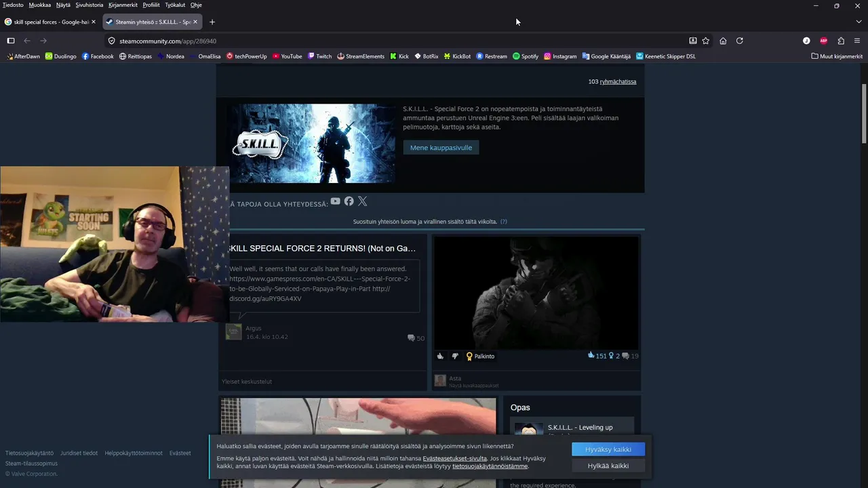Open the Yleiset keskustelut category label

[x=247, y=382]
